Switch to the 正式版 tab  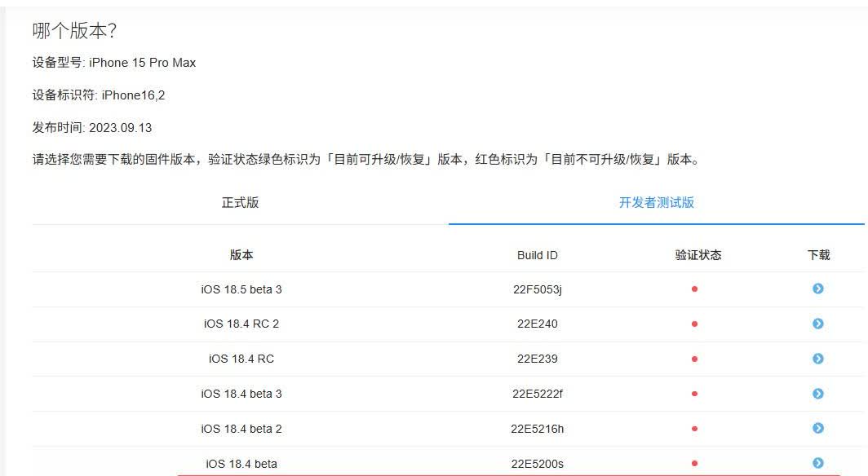click(240, 203)
